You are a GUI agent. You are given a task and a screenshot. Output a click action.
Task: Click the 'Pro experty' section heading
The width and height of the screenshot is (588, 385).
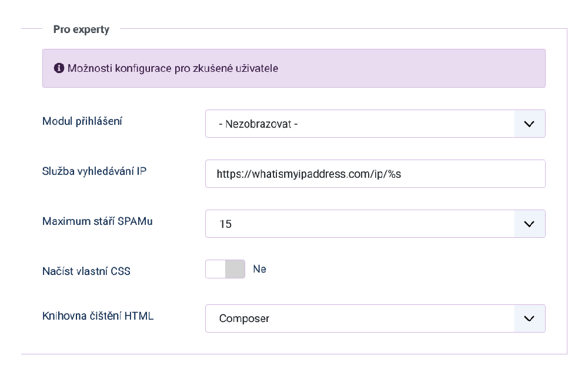81,29
